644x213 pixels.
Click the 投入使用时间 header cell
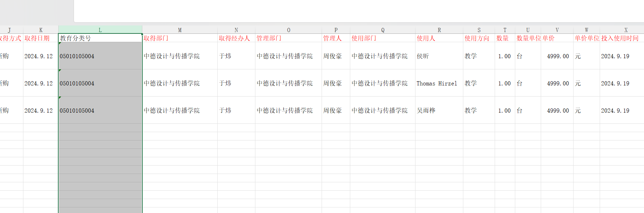click(x=621, y=38)
